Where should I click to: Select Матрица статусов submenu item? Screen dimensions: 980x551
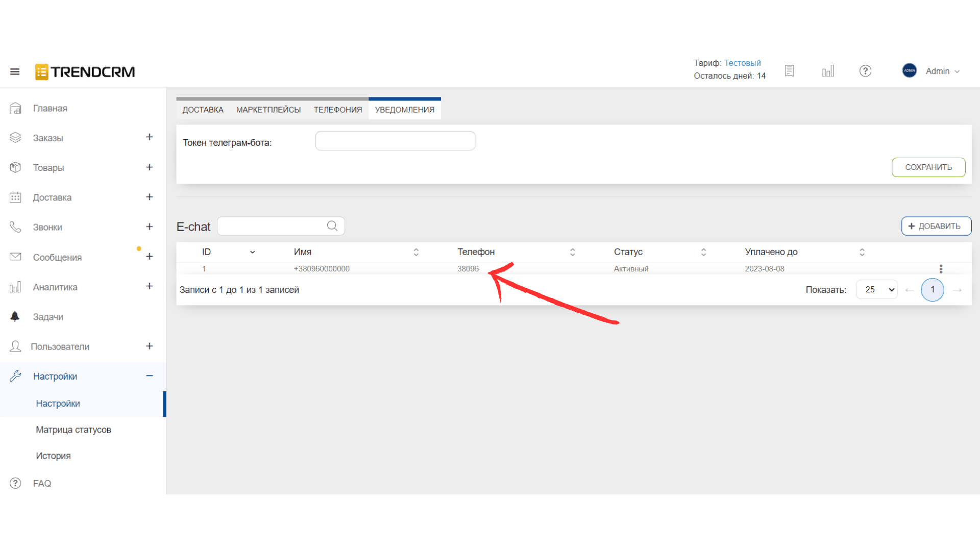click(73, 430)
